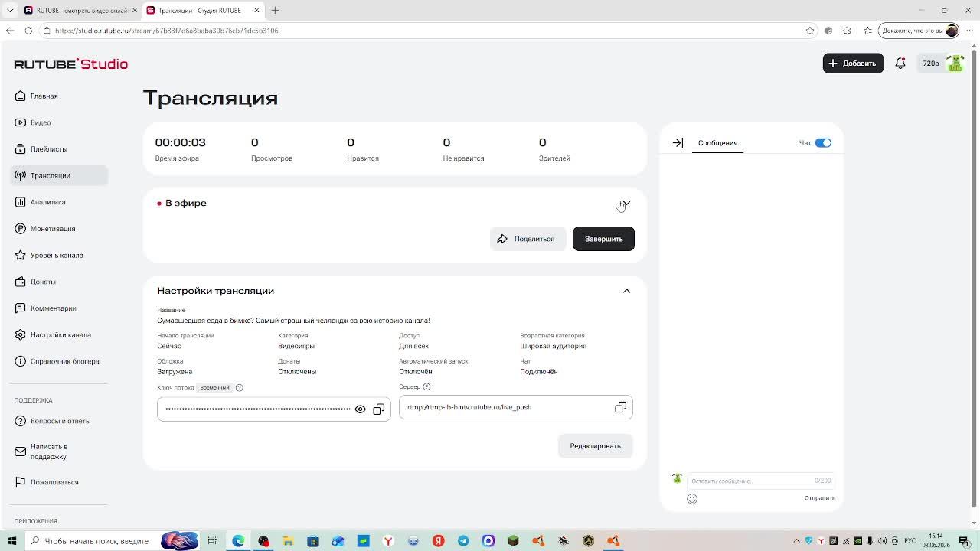Copy the stream key
Viewport: 980px width, 551px height.
click(x=379, y=409)
